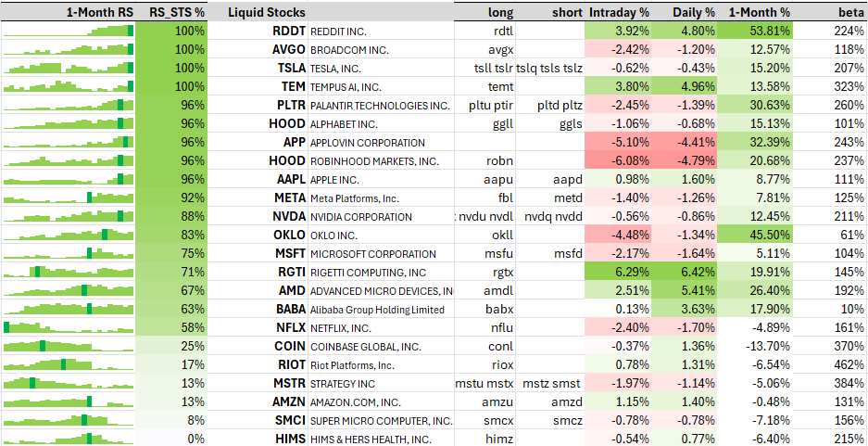Click the PLTR 96% RS_STS cell

point(171,106)
